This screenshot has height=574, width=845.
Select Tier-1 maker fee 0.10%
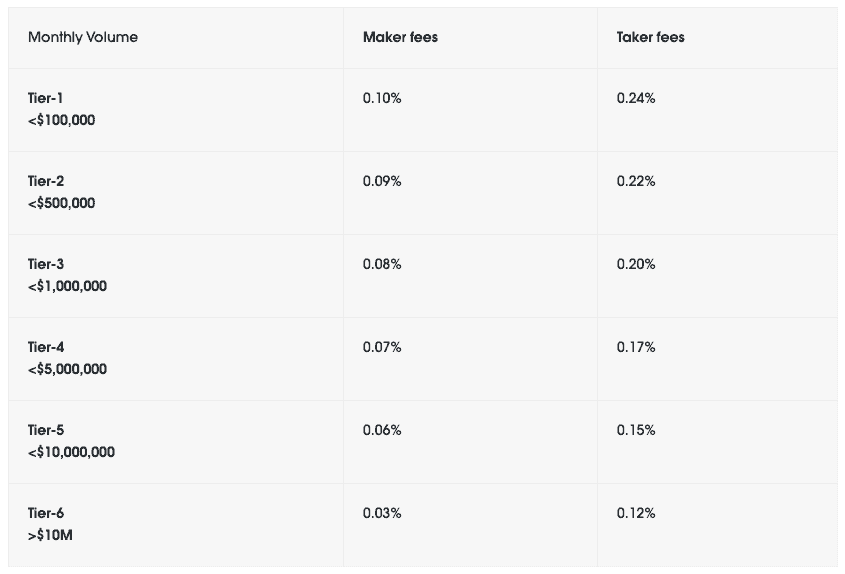[x=382, y=98]
